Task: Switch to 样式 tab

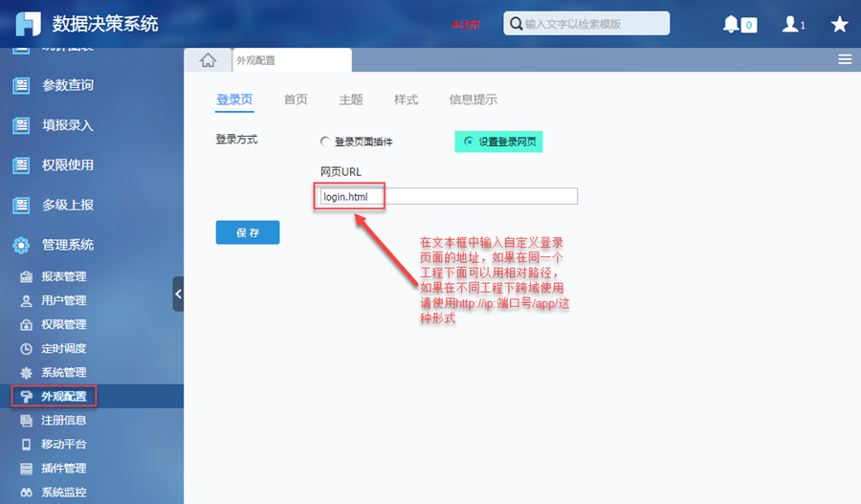Action: 406,99
